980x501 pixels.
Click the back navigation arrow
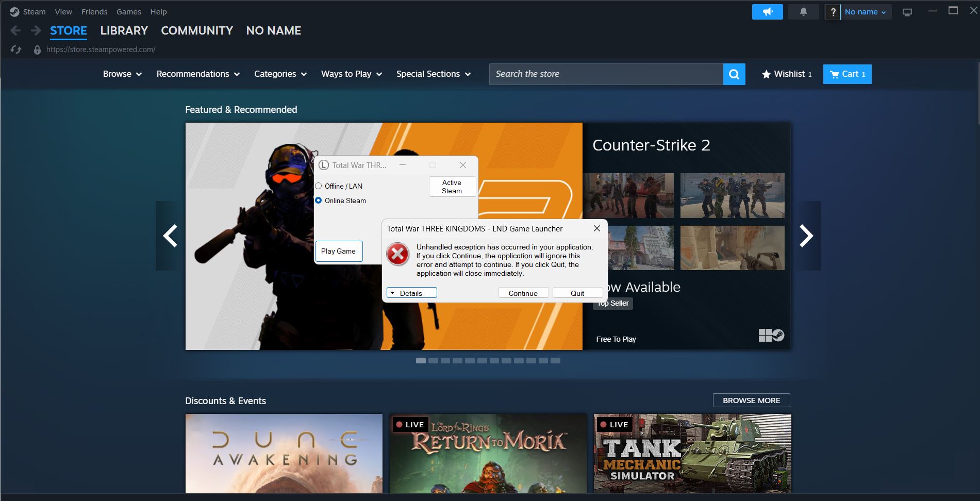15,30
